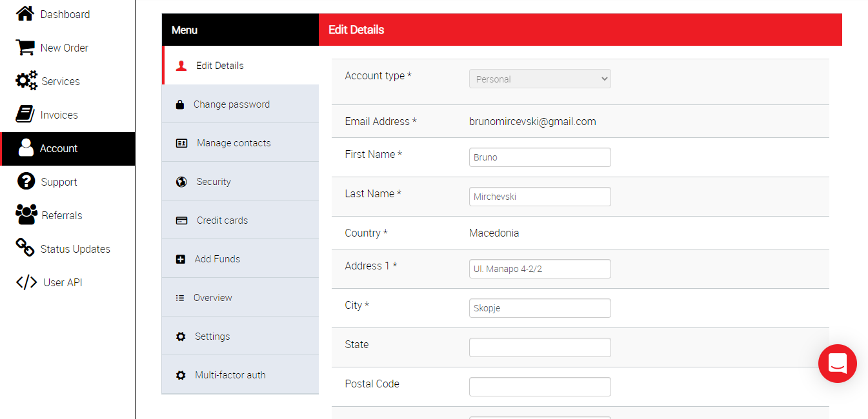
Task: Click the User API code icon
Action: click(x=26, y=282)
